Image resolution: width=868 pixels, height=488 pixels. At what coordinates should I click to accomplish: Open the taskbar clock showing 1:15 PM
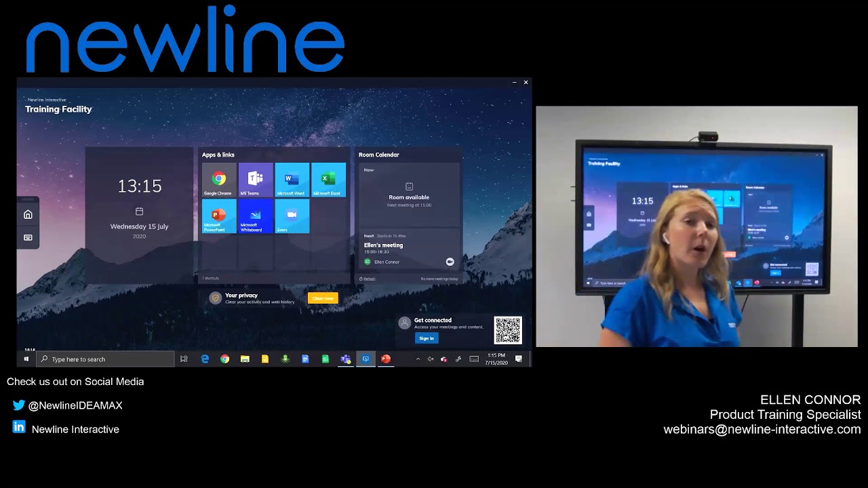click(496, 359)
